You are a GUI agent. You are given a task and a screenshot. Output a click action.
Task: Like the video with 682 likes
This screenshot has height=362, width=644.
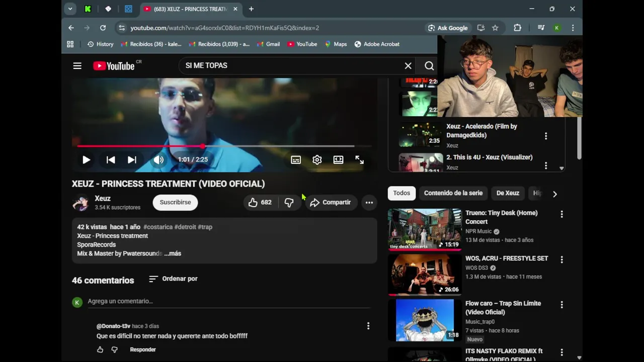(x=260, y=202)
